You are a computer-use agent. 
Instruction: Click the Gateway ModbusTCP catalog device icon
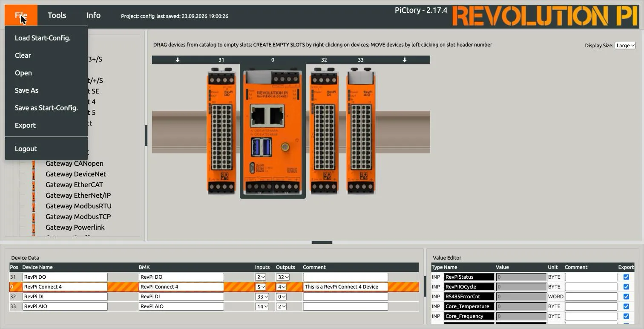pyautogui.click(x=34, y=217)
